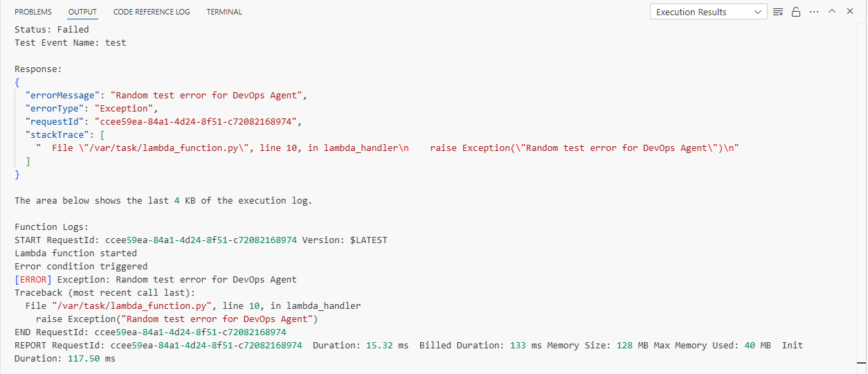Clear the output panel contents
Screen dimensions: 868x374
(x=778, y=12)
